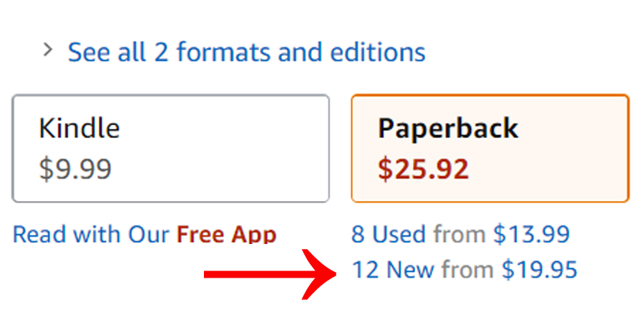
Task: Click the bold "Free App" text
Action: pyautogui.click(x=226, y=234)
